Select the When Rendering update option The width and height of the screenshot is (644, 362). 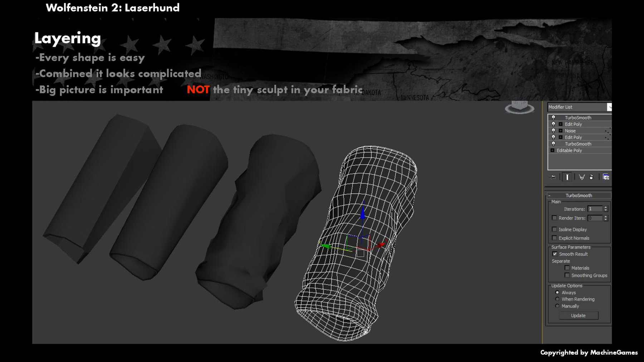(x=557, y=299)
